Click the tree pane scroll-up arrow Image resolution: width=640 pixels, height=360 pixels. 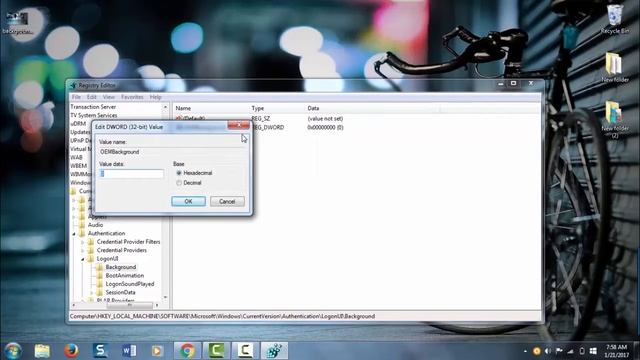click(165, 107)
